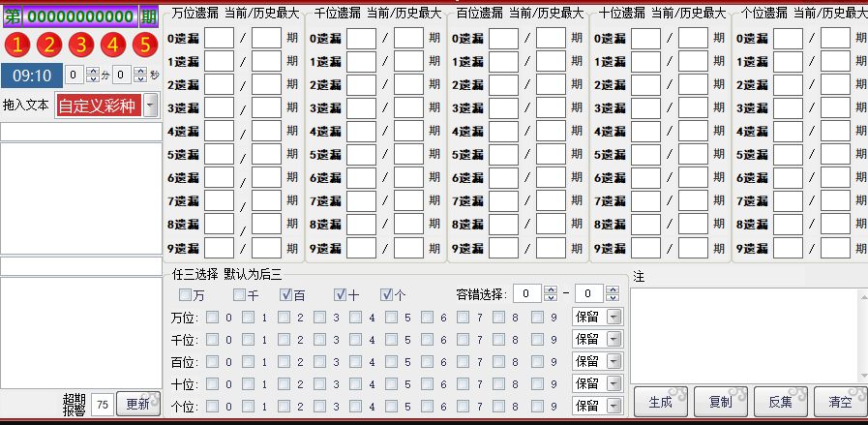Open the 万位 row 保留 dropdown
The height and width of the screenshot is (425, 868).
(x=614, y=318)
